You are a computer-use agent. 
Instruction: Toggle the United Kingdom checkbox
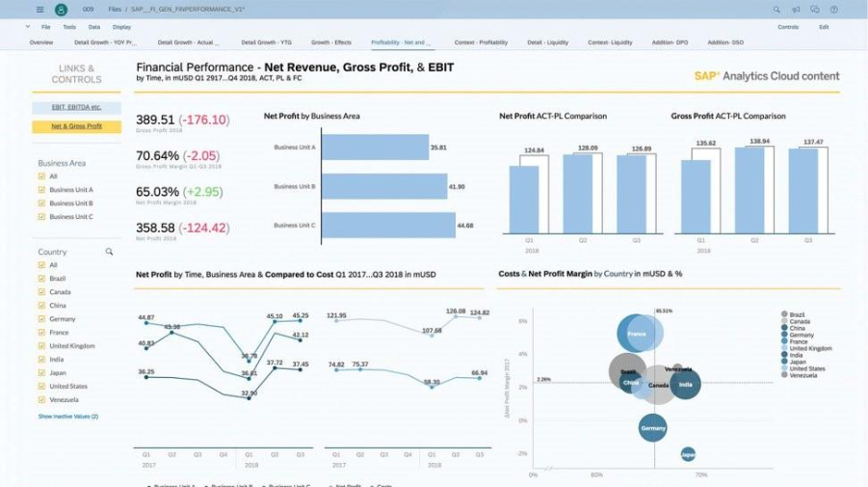click(40, 345)
